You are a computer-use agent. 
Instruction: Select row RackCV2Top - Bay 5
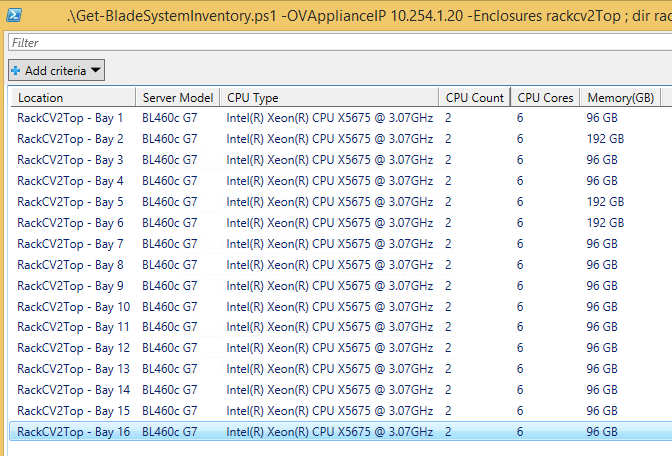(341, 202)
